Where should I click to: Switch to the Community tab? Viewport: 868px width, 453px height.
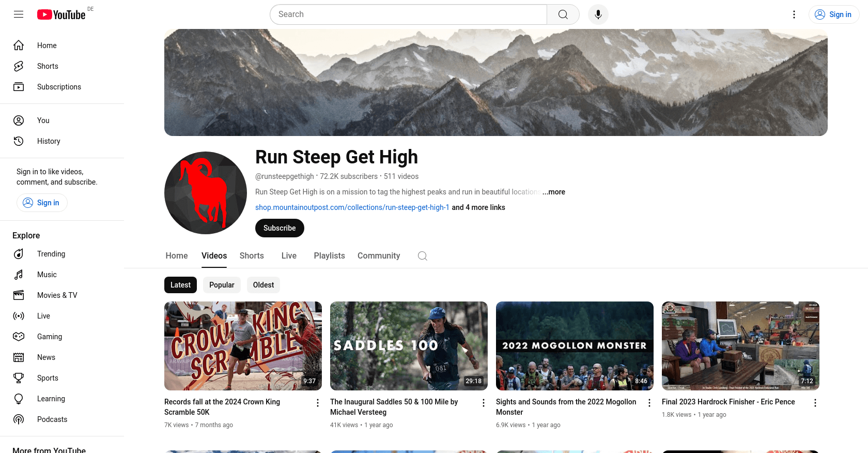coord(379,255)
